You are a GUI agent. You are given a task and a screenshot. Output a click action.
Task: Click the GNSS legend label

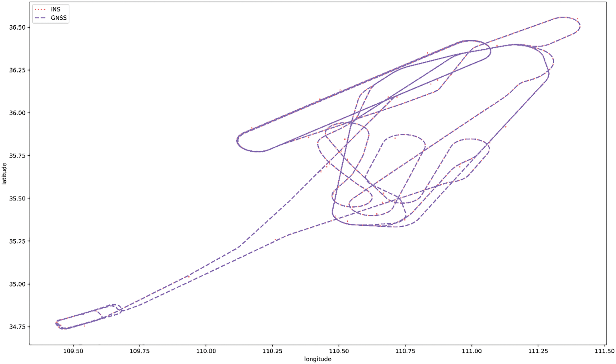click(x=58, y=18)
